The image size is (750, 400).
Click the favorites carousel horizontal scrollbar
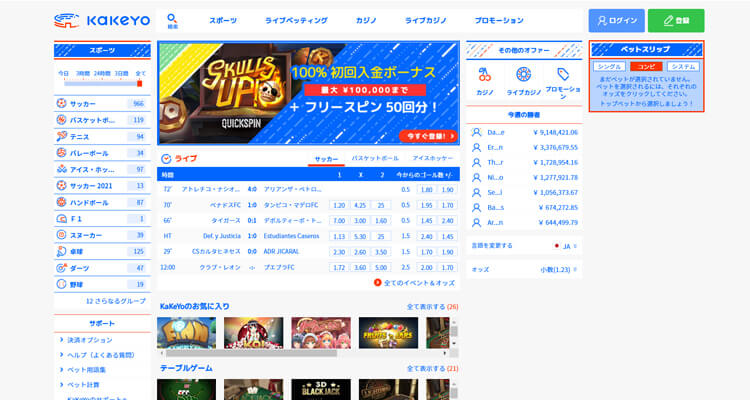click(251, 354)
